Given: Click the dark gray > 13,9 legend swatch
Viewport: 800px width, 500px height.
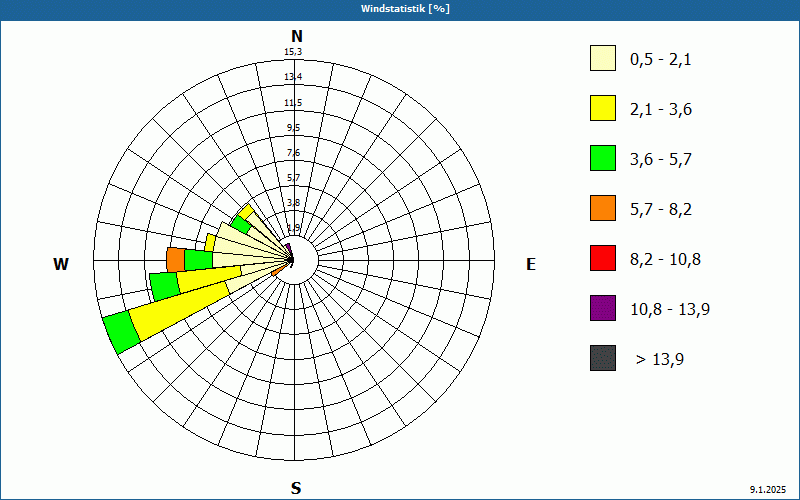Looking at the screenshot, I should (x=603, y=358).
